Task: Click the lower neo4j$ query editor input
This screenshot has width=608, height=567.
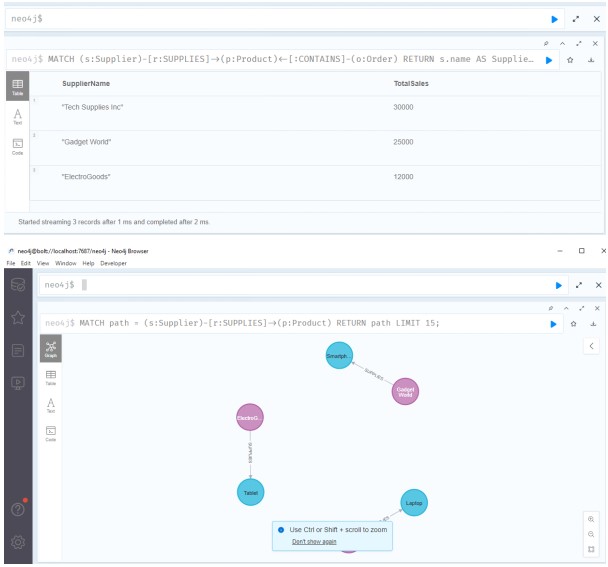Action: [300, 285]
